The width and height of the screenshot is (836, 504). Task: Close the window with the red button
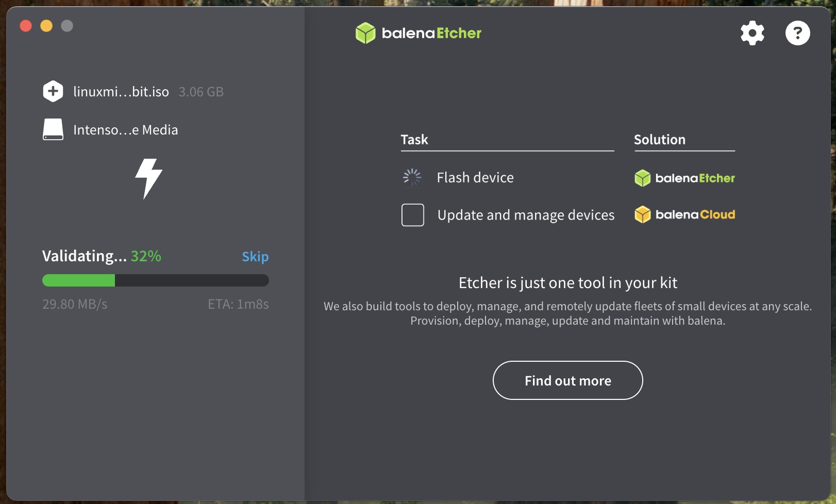(26, 26)
